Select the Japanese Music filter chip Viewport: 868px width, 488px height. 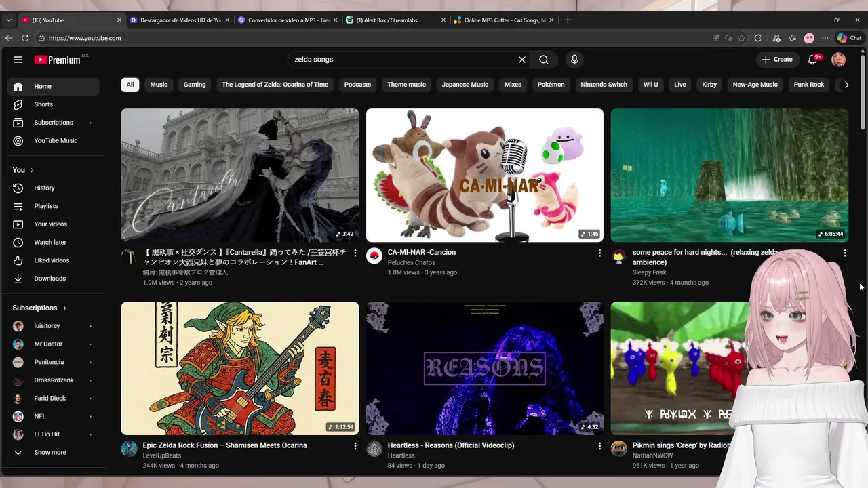click(x=465, y=85)
